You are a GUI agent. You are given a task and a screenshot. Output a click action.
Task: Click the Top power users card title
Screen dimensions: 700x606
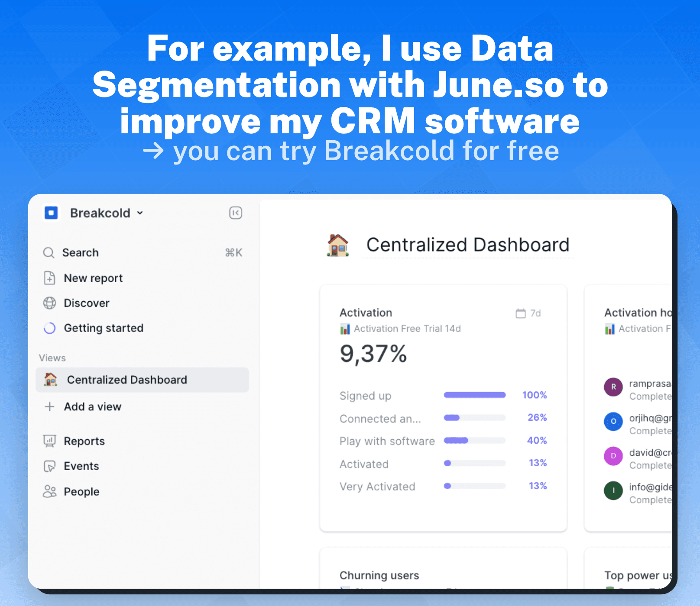click(638, 575)
